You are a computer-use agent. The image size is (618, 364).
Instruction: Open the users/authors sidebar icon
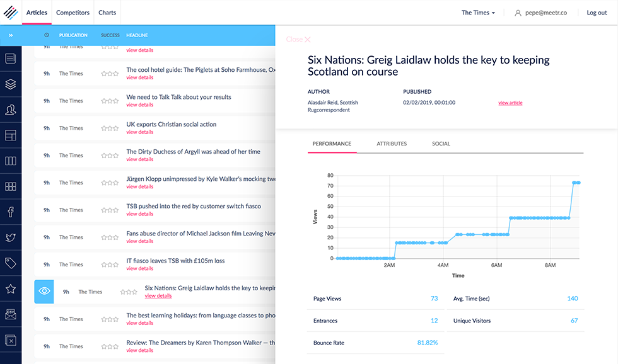[x=11, y=110]
